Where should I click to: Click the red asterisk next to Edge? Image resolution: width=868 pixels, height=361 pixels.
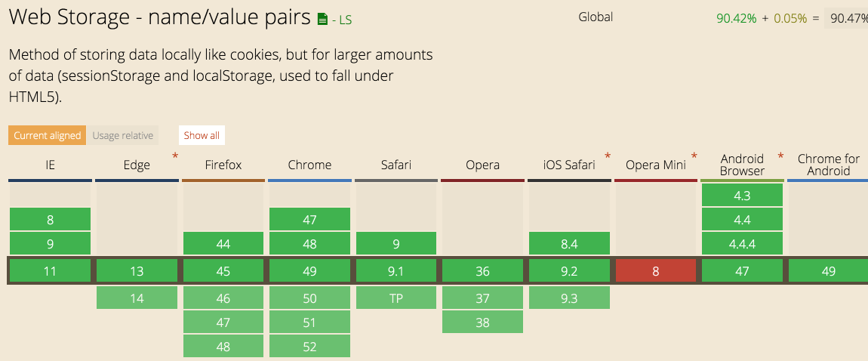click(x=175, y=156)
